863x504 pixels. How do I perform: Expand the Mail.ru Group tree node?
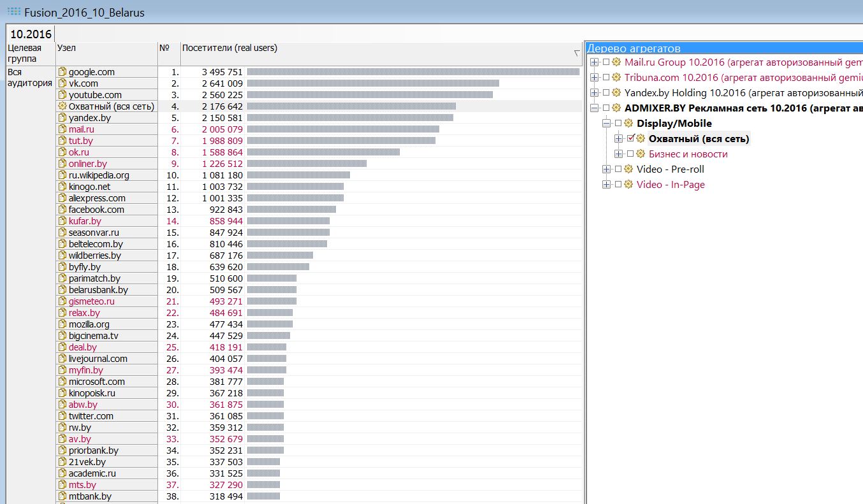[x=594, y=62]
